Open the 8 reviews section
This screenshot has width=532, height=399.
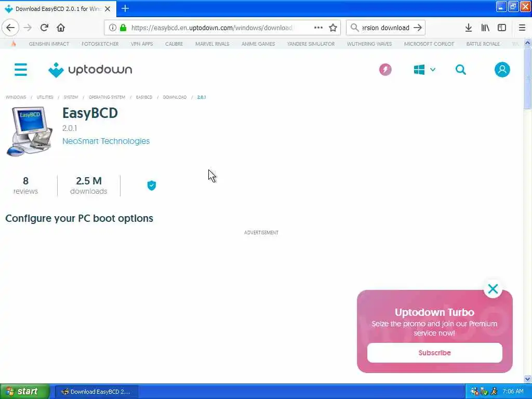(x=25, y=185)
